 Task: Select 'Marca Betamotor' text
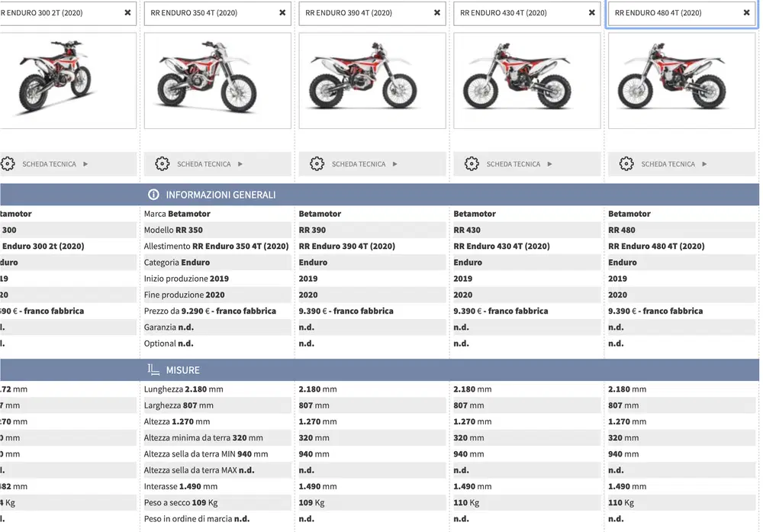point(177,214)
